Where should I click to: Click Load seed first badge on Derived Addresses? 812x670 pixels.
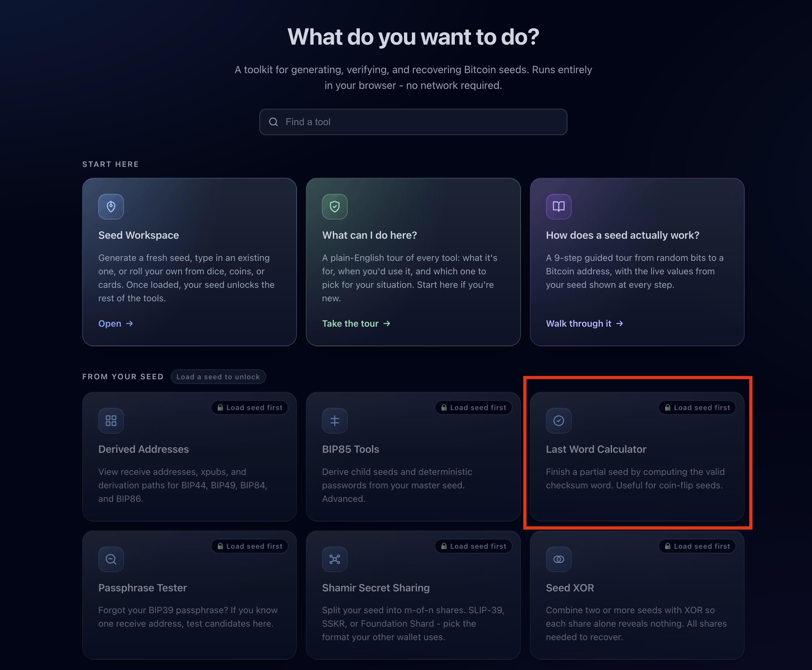tap(250, 408)
